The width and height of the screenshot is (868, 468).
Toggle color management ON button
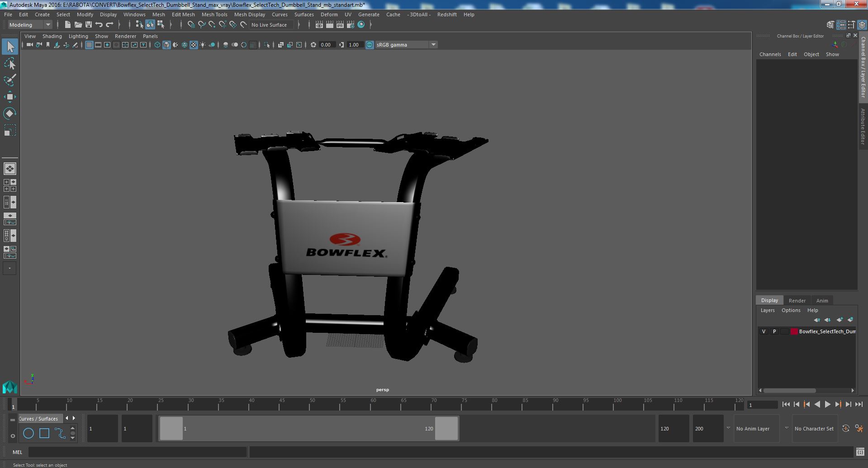coord(370,45)
